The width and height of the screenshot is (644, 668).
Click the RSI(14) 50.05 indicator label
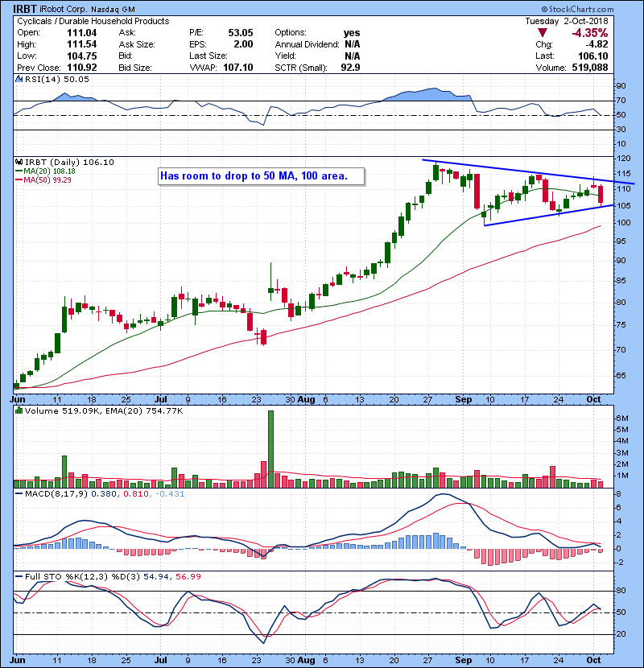click(x=56, y=79)
